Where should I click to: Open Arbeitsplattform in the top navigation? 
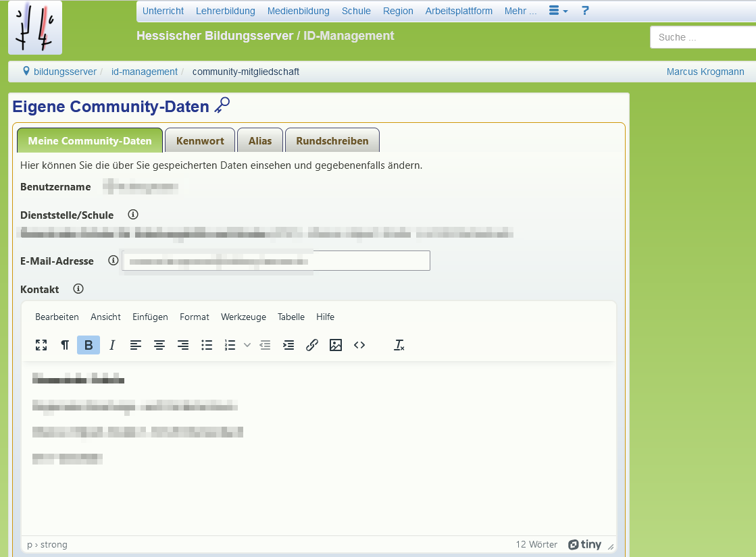(x=459, y=11)
